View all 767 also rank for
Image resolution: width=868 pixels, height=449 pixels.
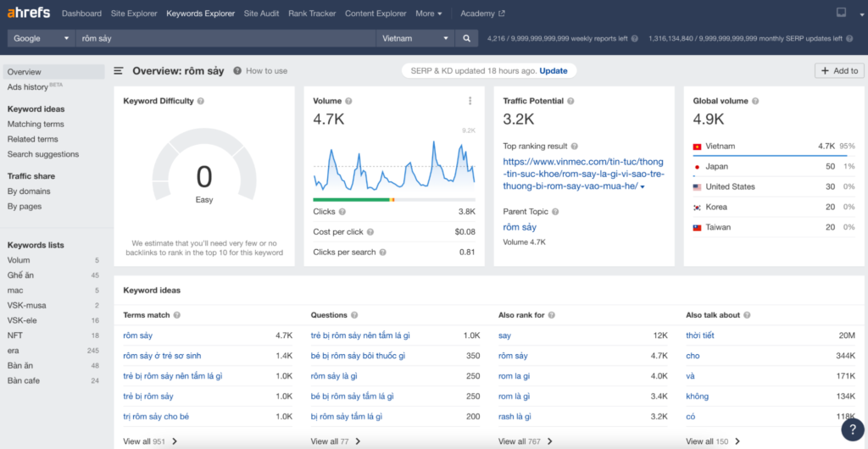pyautogui.click(x=526, y=441)
